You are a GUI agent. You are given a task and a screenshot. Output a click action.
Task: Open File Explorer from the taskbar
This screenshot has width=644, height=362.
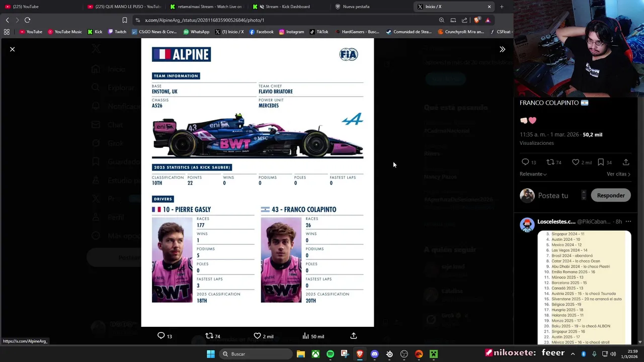point(300,354)
